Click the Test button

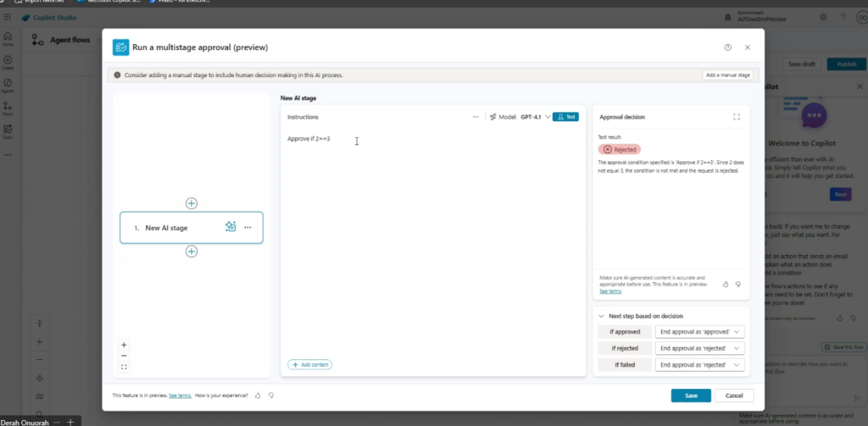565,117
